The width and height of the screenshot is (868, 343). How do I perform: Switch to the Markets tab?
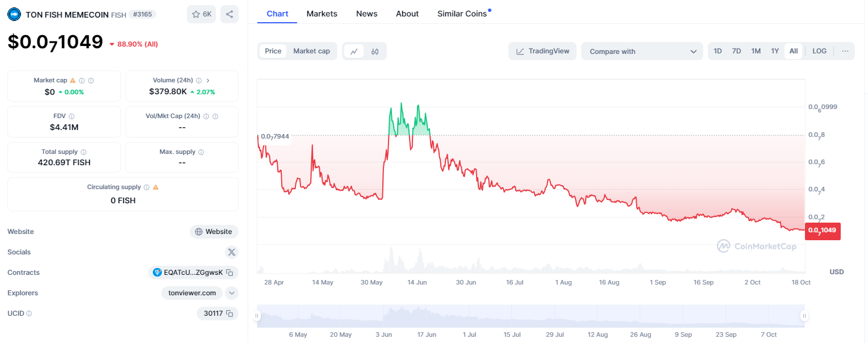coord(322,14)
